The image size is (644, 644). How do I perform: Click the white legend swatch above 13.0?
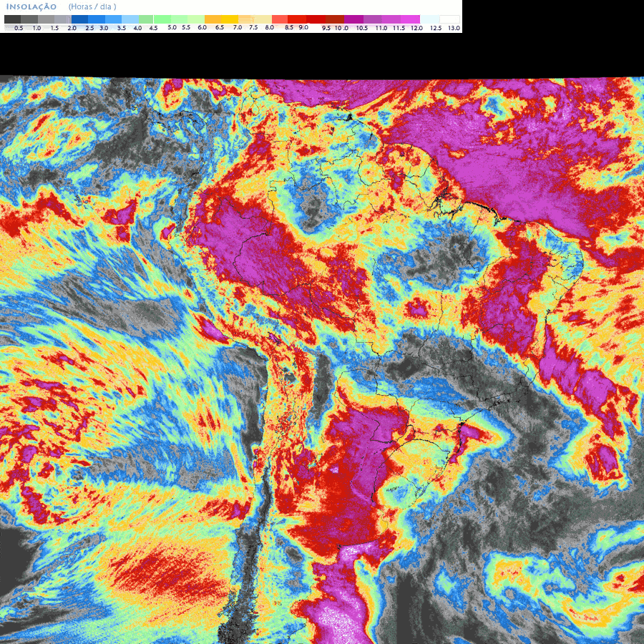coord(450,19)
